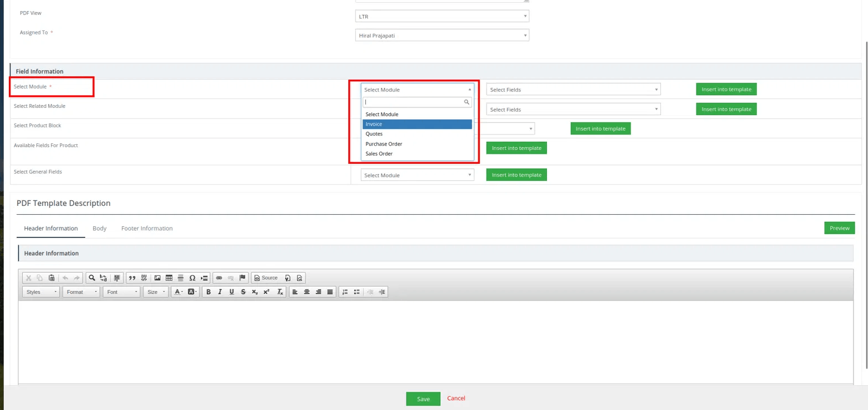Insert a table using the Table icon
The image size is (868, 410).
(169, 278)
